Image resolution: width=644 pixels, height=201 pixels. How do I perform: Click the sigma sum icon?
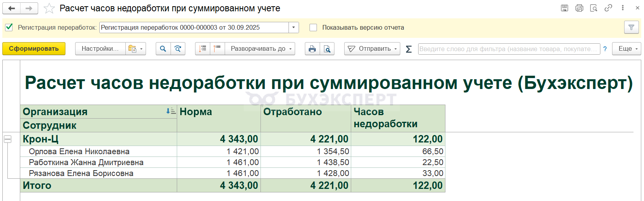409,49
